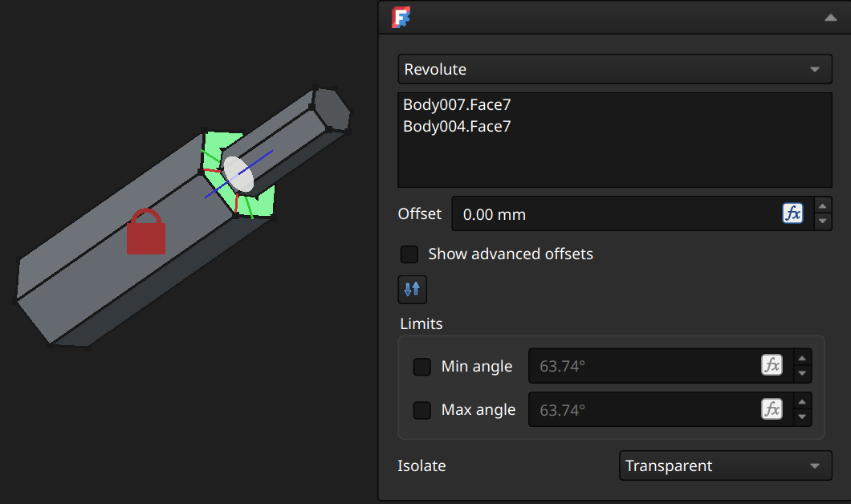The height and width of the screenshot is (504, 851).
Task: Select Body004.Face7 in the reference list
Action: click(457, 126)
